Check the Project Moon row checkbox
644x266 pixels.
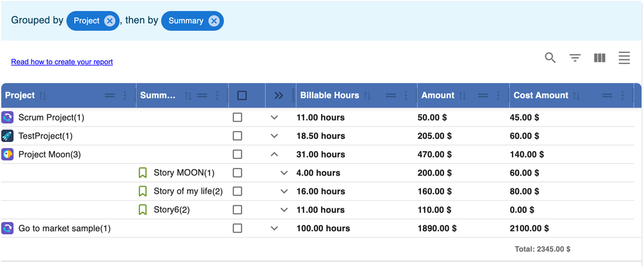click(237, 154)
